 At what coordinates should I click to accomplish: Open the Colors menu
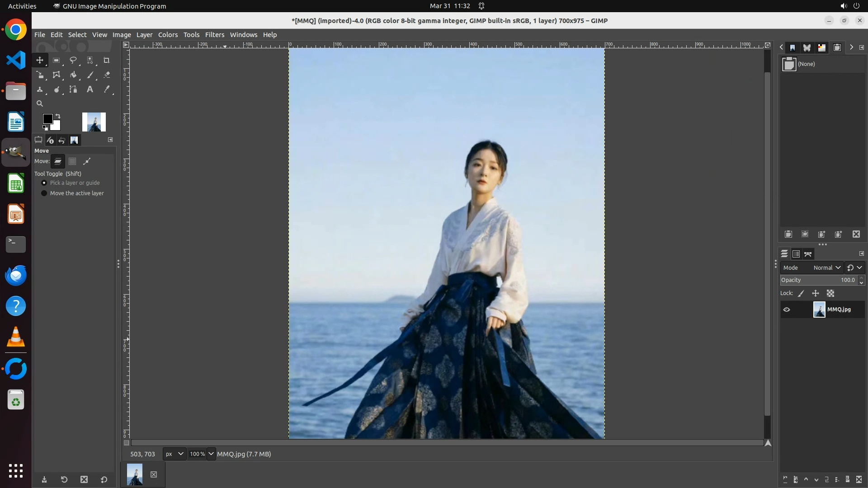[x=168, y=35]
